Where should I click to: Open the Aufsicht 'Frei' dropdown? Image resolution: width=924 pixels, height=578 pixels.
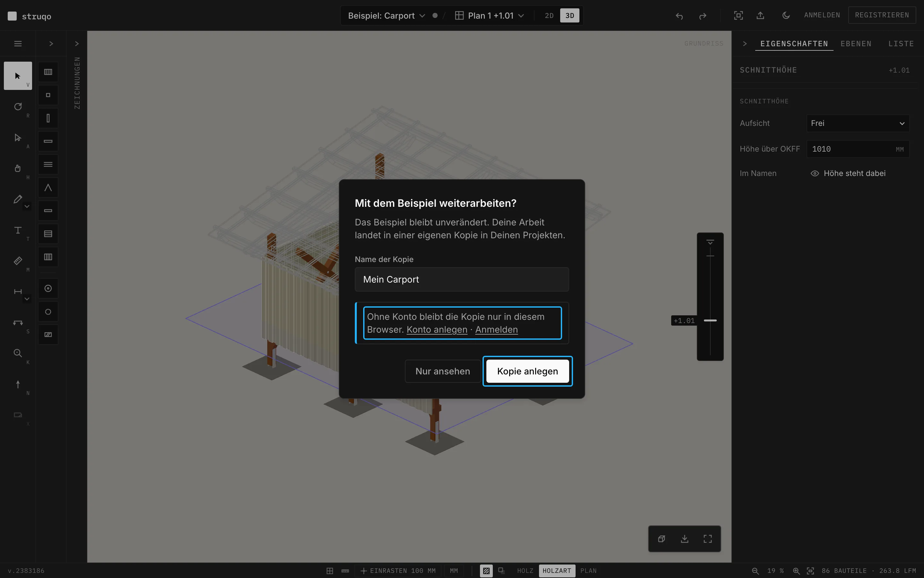point(858,124)
